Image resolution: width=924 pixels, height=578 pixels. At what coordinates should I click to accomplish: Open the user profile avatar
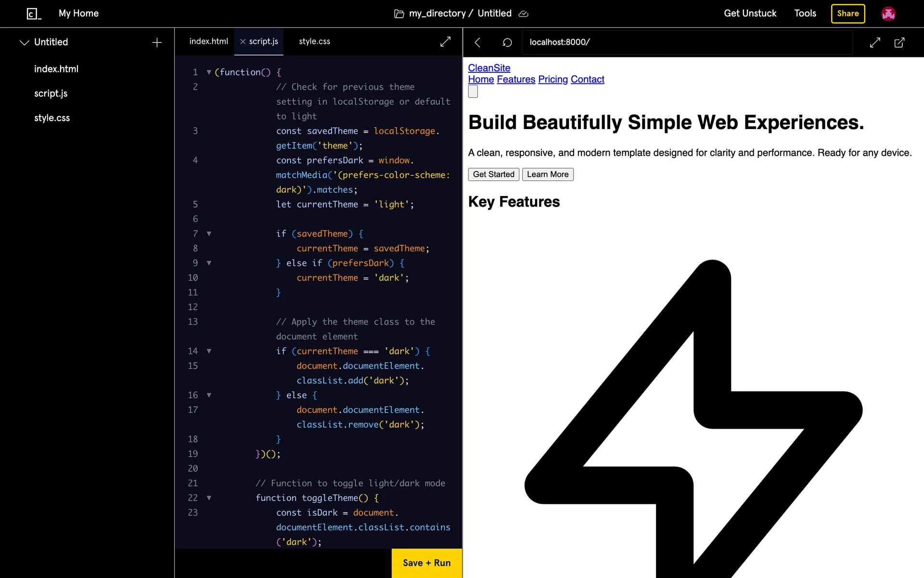click(x=888, y=13)
